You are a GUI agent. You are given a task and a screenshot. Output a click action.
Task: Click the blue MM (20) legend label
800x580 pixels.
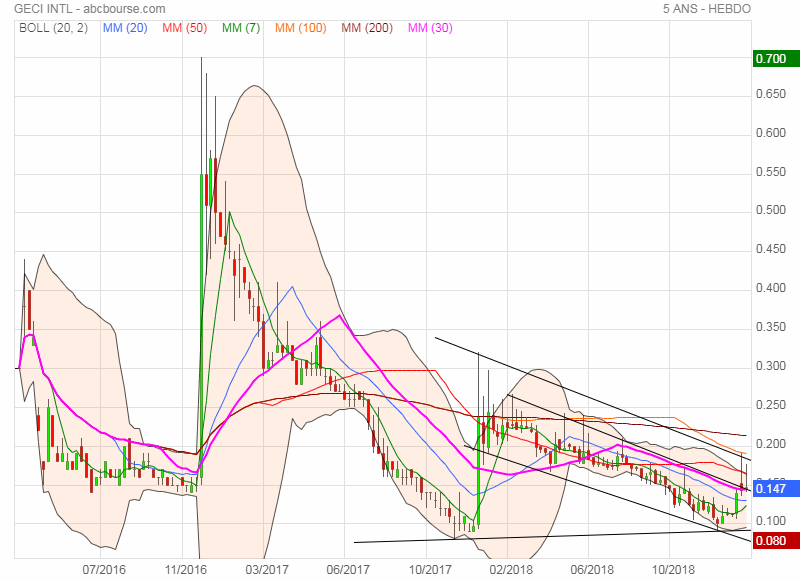coord(125,28)
